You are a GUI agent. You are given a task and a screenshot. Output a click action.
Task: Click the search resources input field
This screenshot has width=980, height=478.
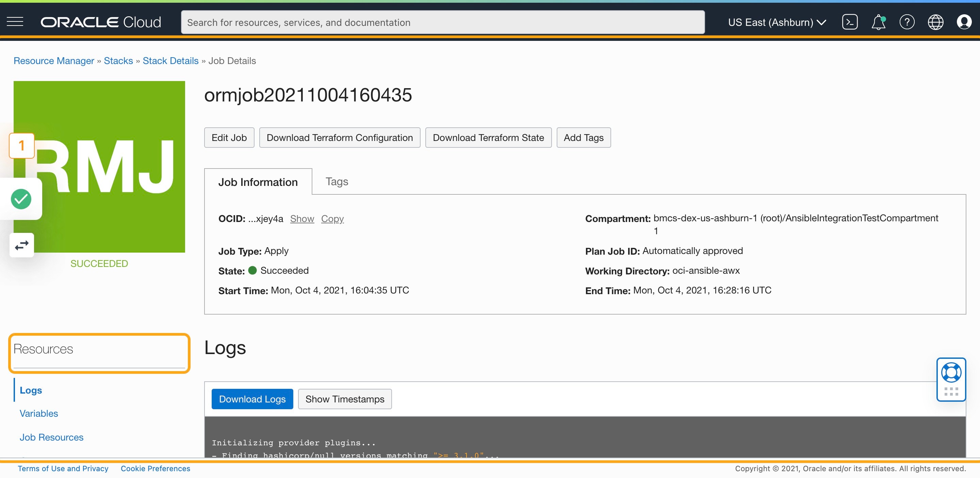click(442, 22)
